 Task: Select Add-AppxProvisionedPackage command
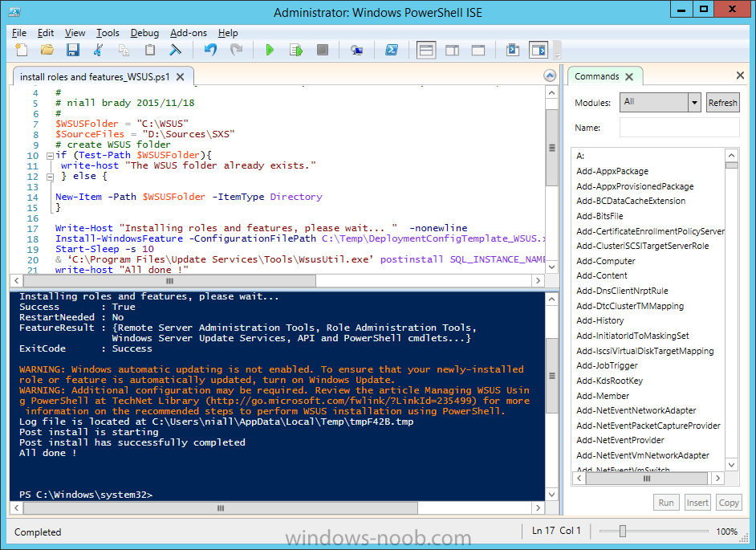point(635,186)
